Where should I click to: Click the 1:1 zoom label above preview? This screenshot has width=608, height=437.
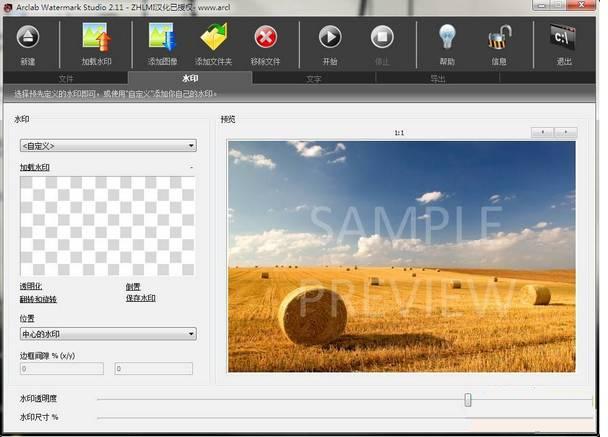tap(399, 133)
